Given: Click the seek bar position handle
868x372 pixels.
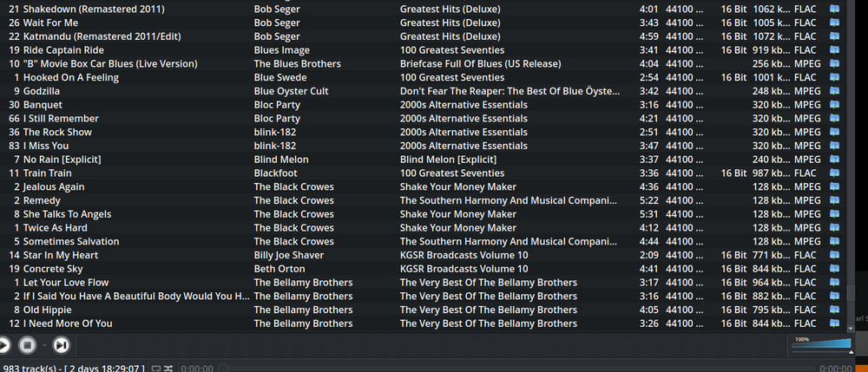Looking at the screenshot, I should tap(222, 369).
